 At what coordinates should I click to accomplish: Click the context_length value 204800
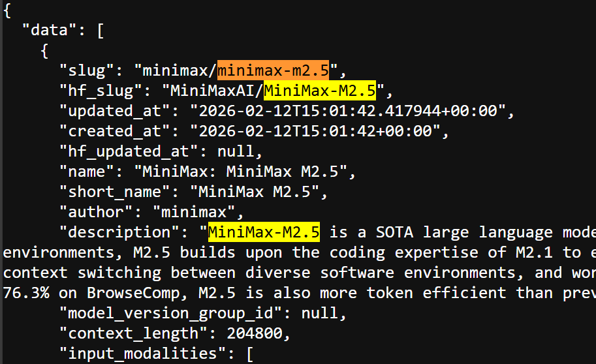point(255,333)
